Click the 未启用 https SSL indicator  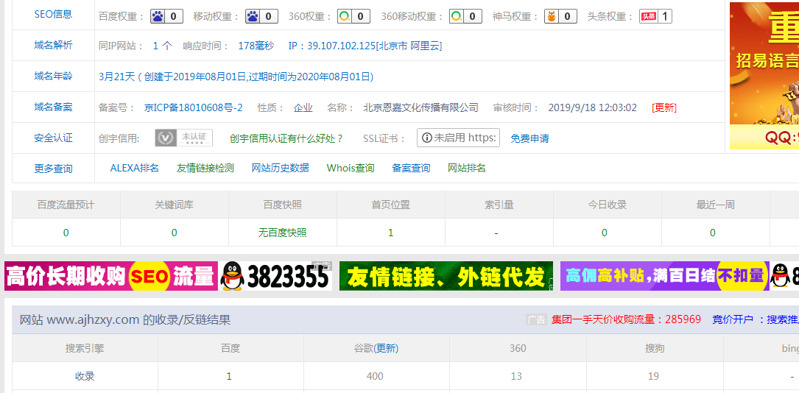tap(458, 138)
